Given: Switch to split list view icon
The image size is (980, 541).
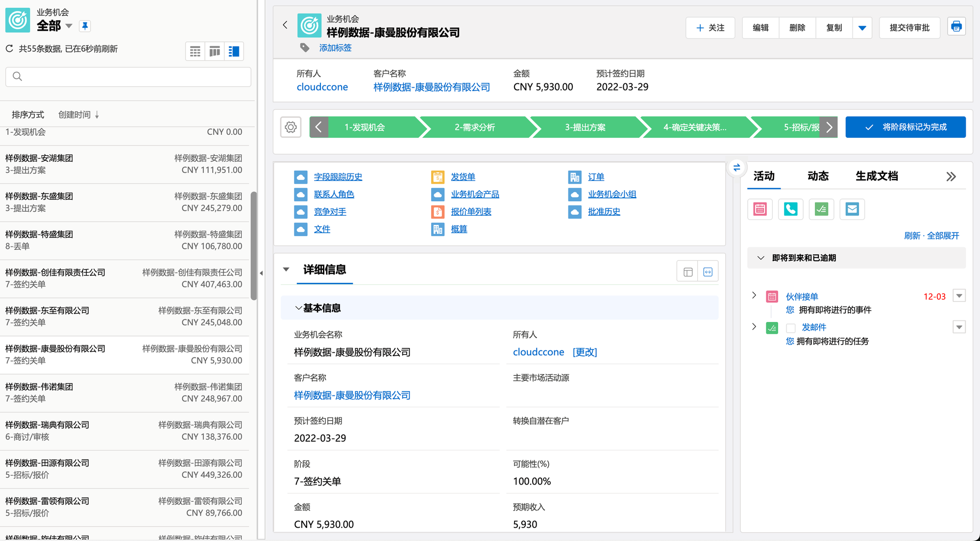Looking at the screenshot, I should point(234,51).
